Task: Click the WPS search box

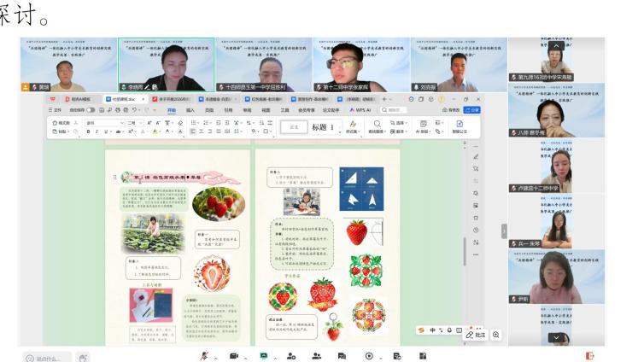Action: (x=393, y=110)
